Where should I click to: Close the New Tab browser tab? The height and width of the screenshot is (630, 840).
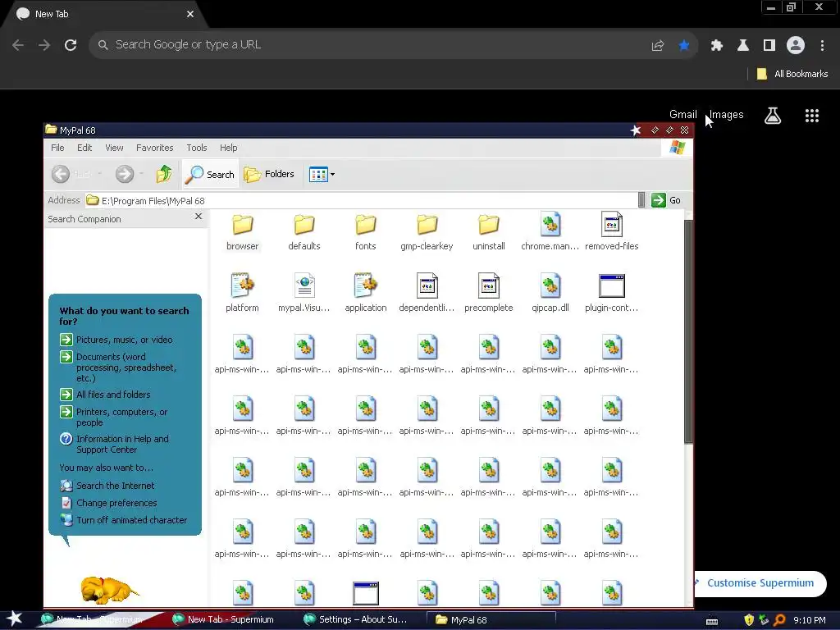pyautogui.click(x=190, y=14)
